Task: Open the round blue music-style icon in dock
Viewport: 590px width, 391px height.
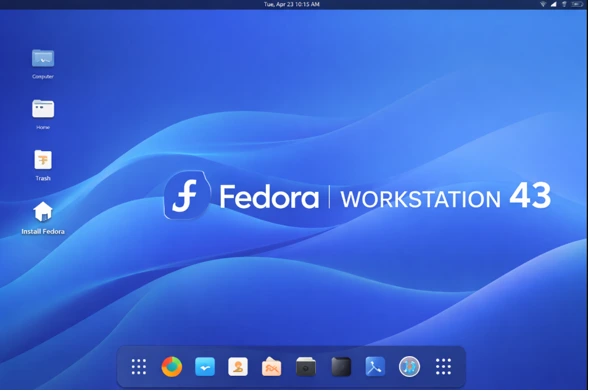Action: 409,367
